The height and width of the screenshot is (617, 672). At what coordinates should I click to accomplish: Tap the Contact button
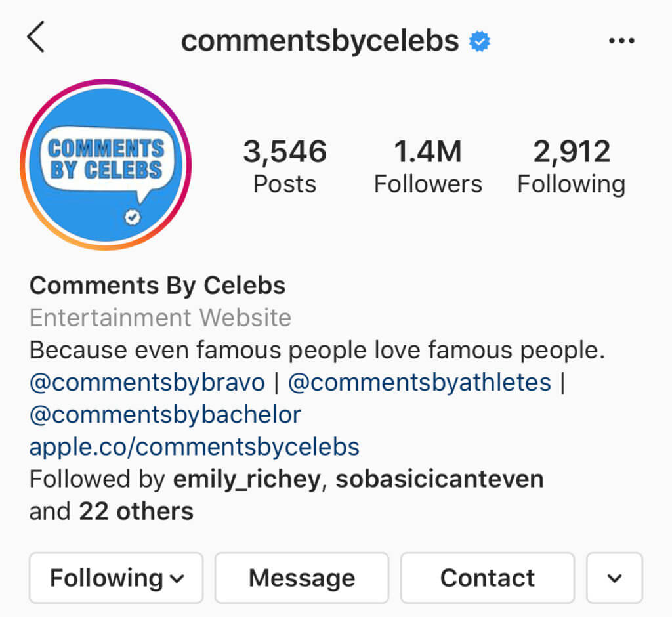click(488, 578)
